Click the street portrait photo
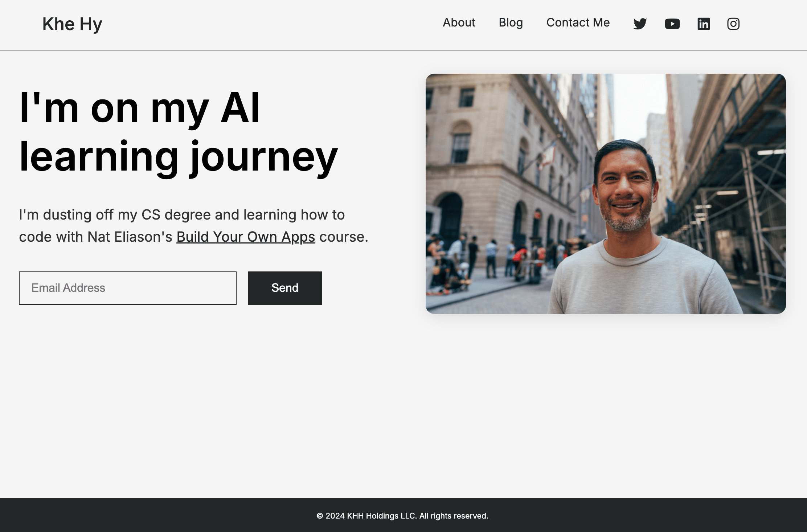The image size is (807, 532). [x=606, y=194]
